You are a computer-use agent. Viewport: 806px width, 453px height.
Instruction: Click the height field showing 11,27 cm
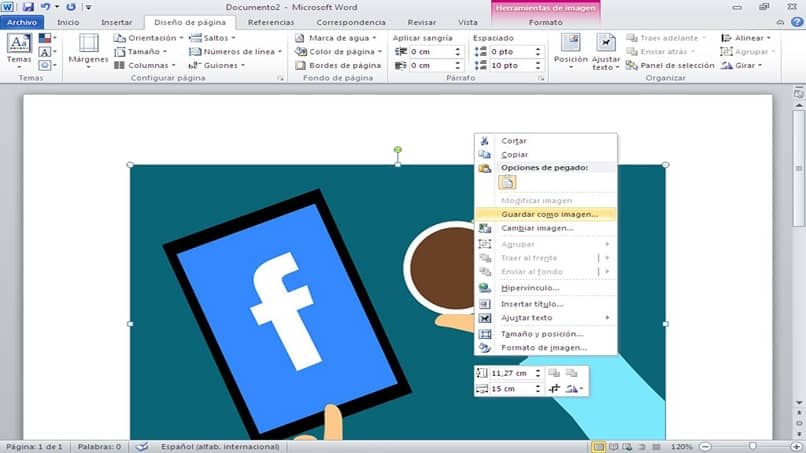[x=511, y=373]
